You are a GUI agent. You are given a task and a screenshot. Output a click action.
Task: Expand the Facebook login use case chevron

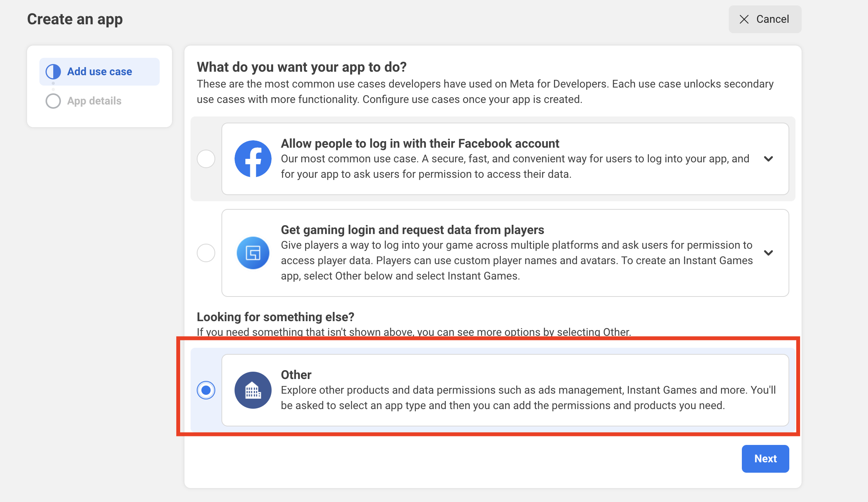point(768,159)
